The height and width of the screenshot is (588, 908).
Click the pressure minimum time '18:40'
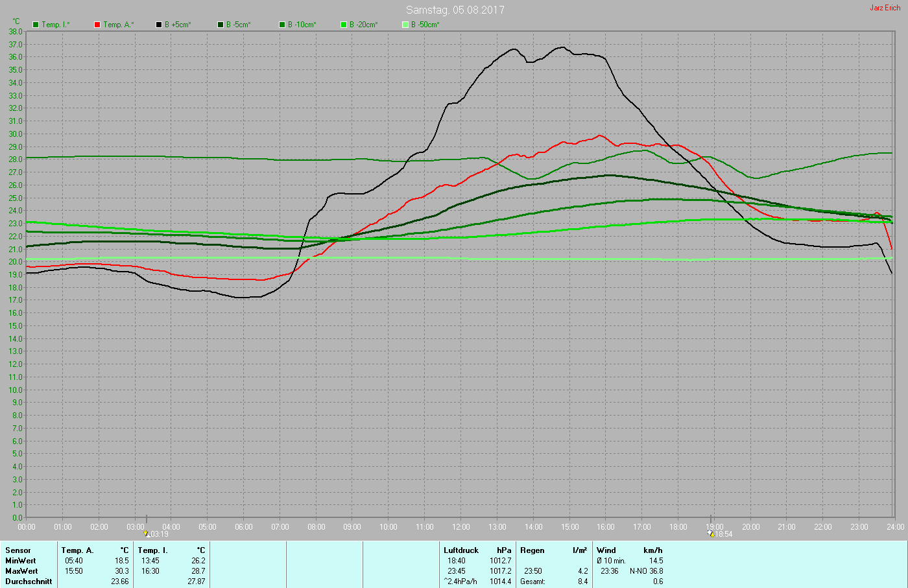(456, 561)
